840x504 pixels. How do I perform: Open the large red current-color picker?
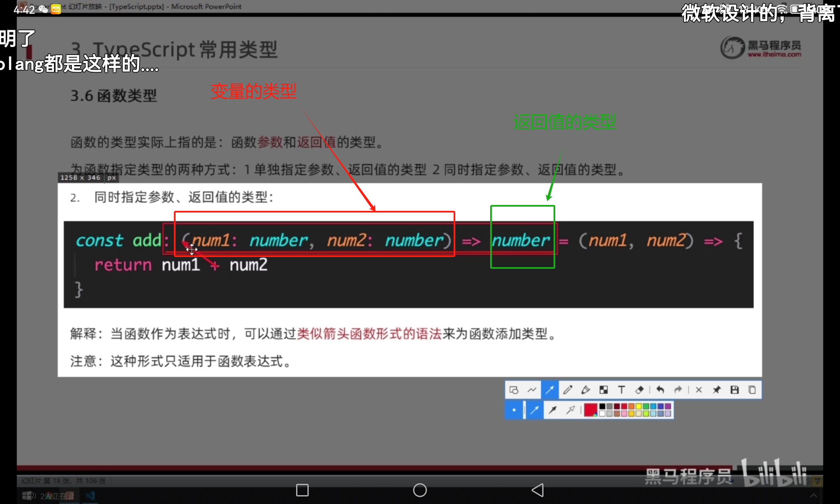click(x=591, y=410)
